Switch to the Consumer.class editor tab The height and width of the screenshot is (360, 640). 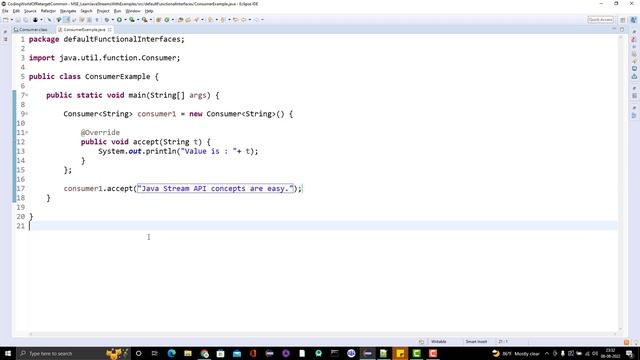(x=31, y=29)
